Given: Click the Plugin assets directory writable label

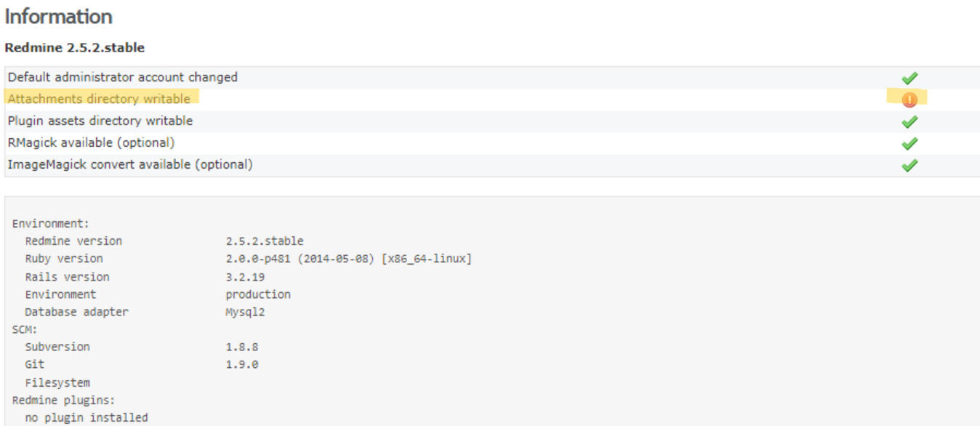Looking at the screenshot, I should point(100,121).
